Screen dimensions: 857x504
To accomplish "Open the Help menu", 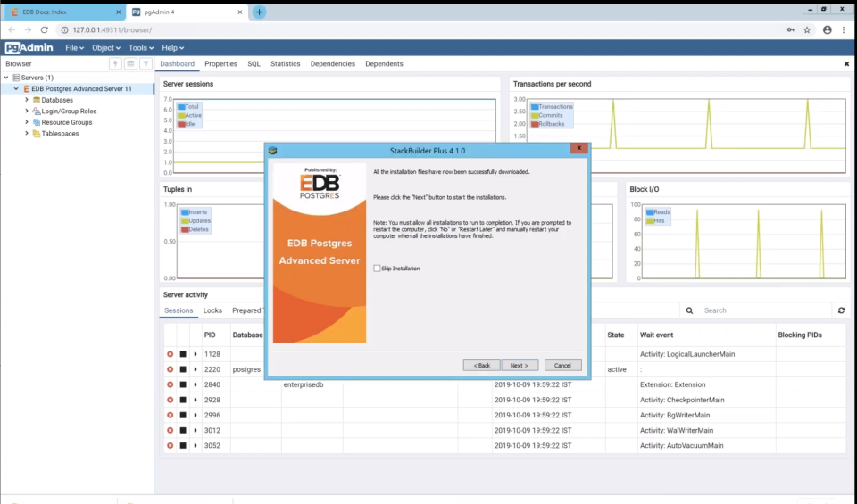I will 172,48.
